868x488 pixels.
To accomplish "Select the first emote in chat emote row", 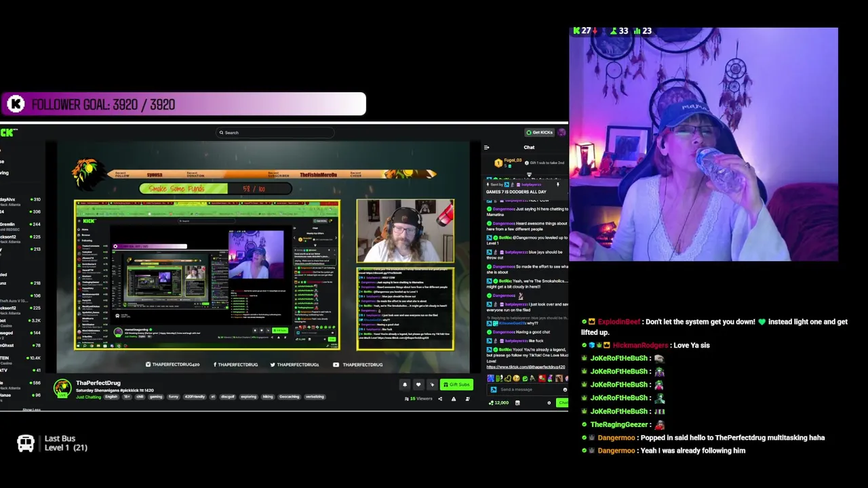I will click(x=490, y=378).
